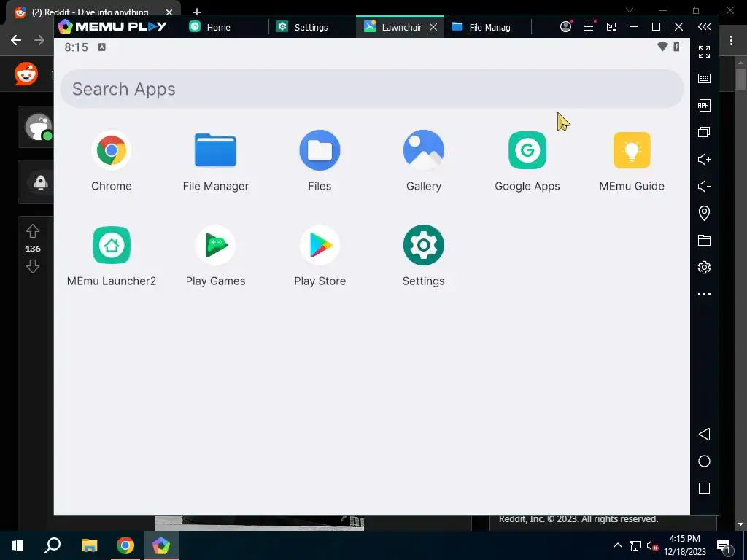Decrease emulator volume

(704, 186)
